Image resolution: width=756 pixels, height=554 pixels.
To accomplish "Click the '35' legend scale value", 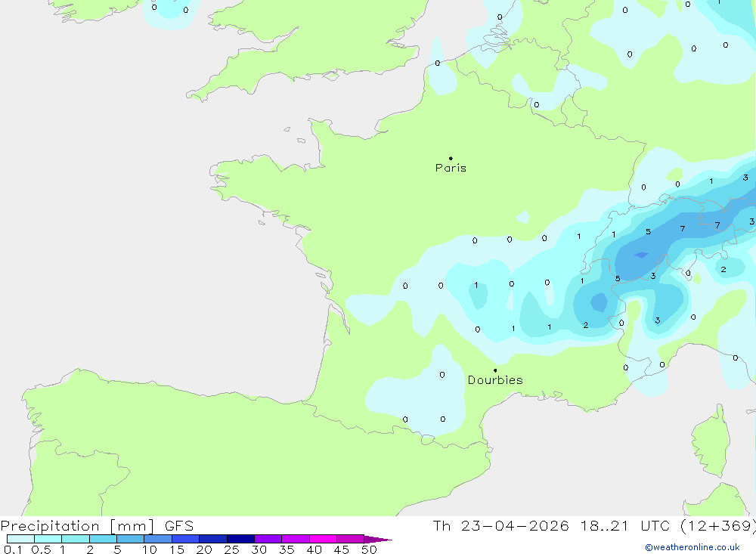I will pyautogui.click(x=287, y=549).
